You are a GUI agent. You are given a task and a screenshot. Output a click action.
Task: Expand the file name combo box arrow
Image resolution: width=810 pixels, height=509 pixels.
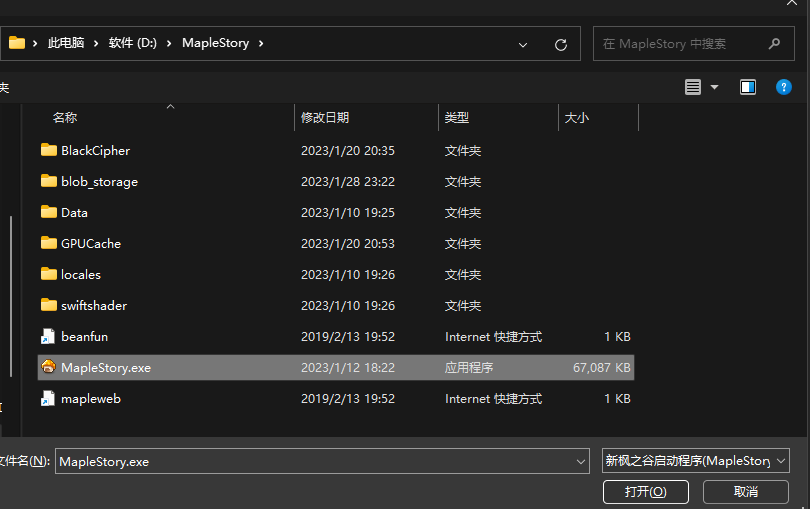[581, 461]
